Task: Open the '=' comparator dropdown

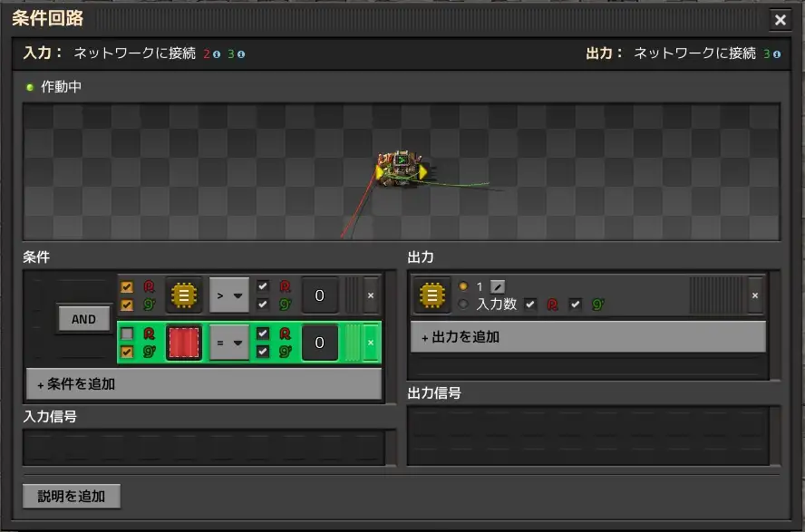Action: click(229, 343)
